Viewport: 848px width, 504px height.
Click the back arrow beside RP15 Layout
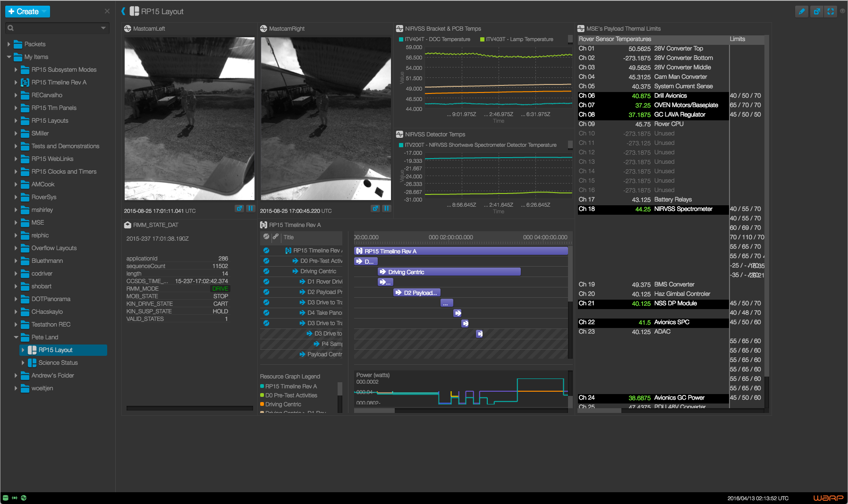(x=123, y=11)
